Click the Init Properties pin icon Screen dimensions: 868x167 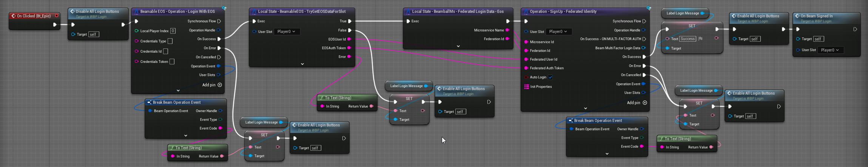pyautogui.click(x=527, y=87)
